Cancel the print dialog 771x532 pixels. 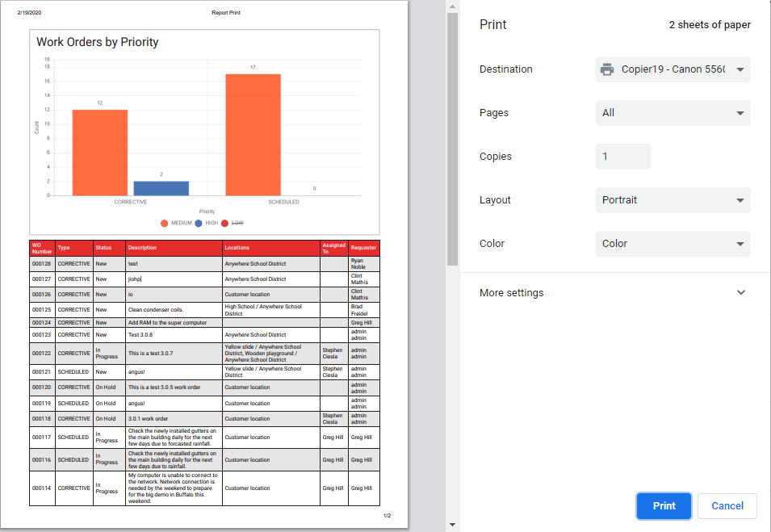[727, 506]
